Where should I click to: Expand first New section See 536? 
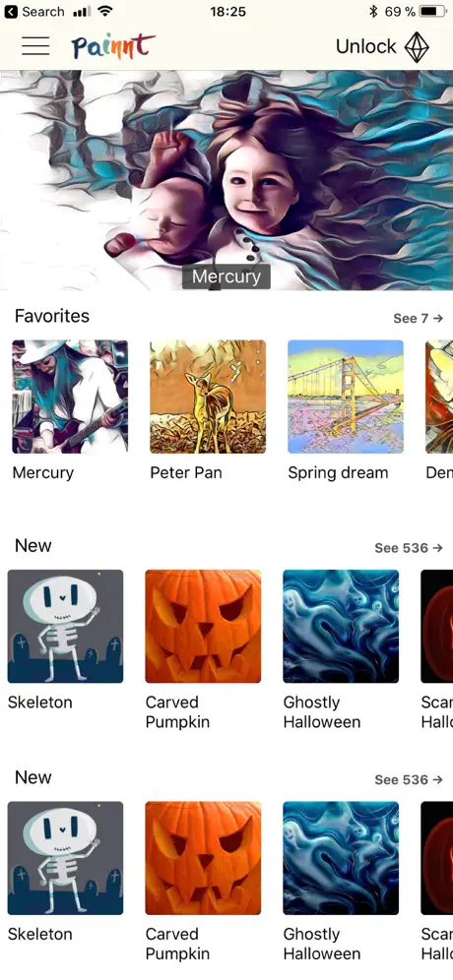tap(410, 548)
